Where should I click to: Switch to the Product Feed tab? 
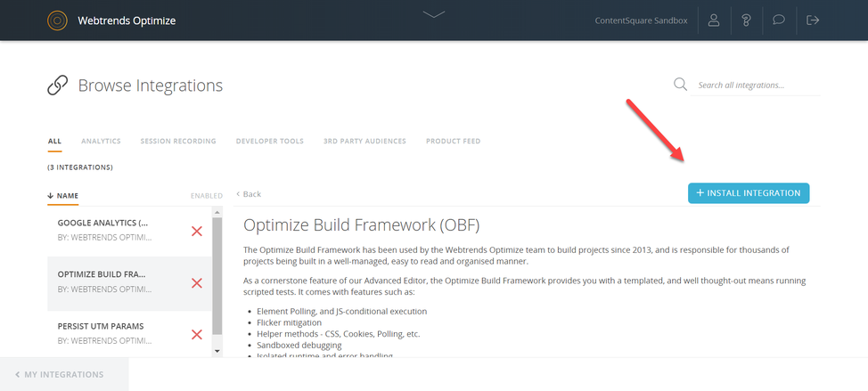[454, 141]
